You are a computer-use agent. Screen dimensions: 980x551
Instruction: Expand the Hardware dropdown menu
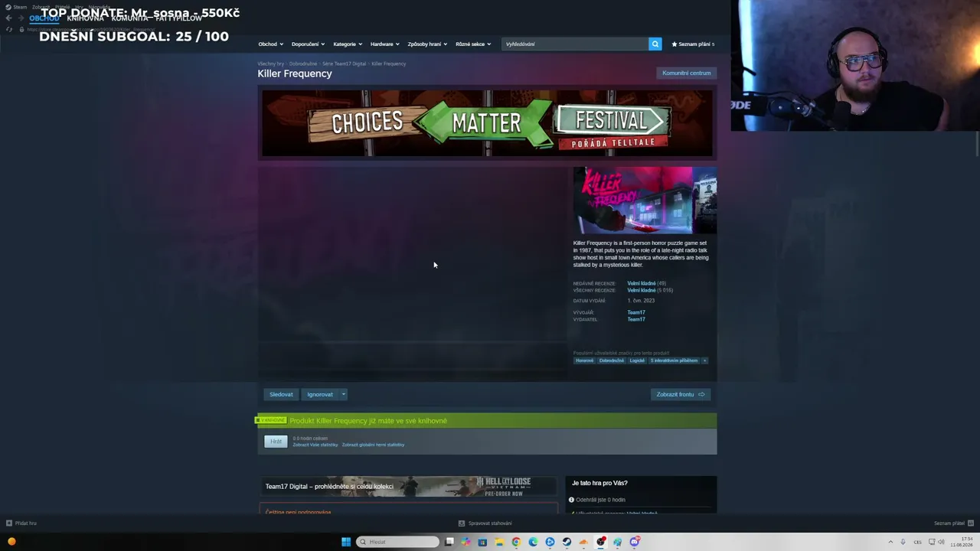click(384, 44)
